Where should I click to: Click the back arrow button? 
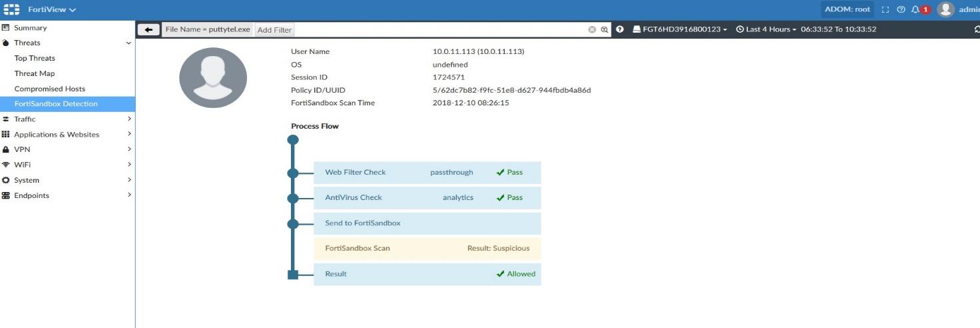148,29
